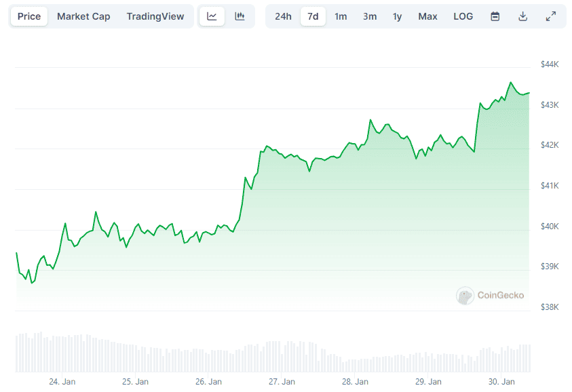572x392 pixels.
Task: Click the fullscreen arrows icon
Action: [550, 16]
